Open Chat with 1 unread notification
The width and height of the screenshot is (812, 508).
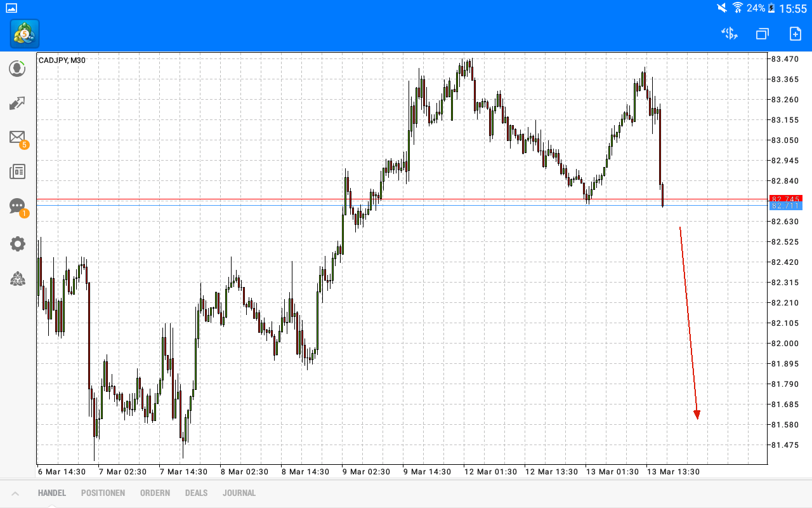pos(17,206)
